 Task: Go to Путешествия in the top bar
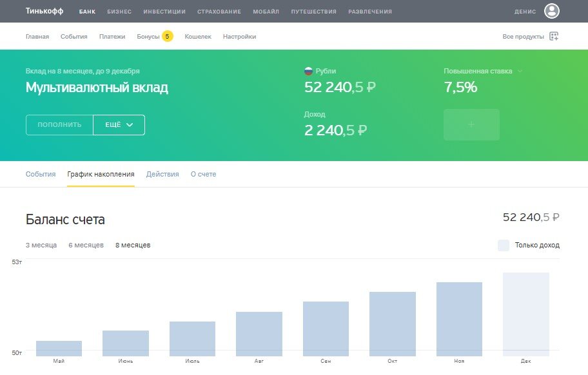[313, 12]
